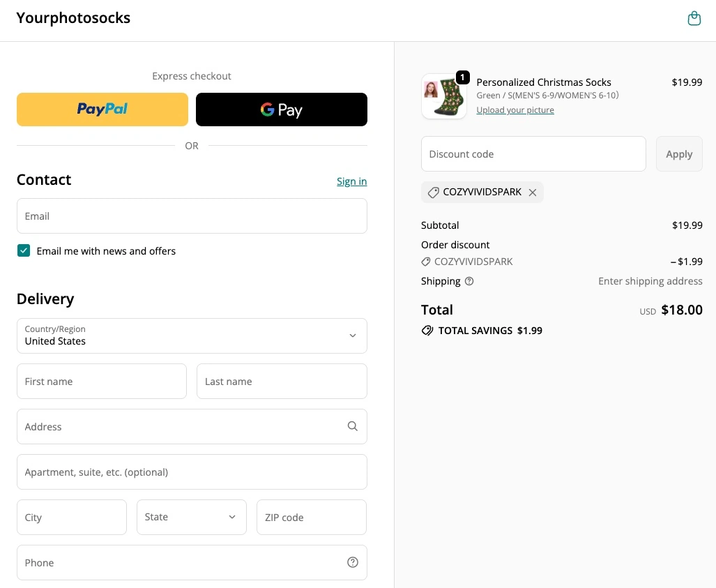Image resolution: width=716 pixels, height=588 pixels.
Task: Go to the Yourphotosocks store homepage
Action: (x=73, y=18)
